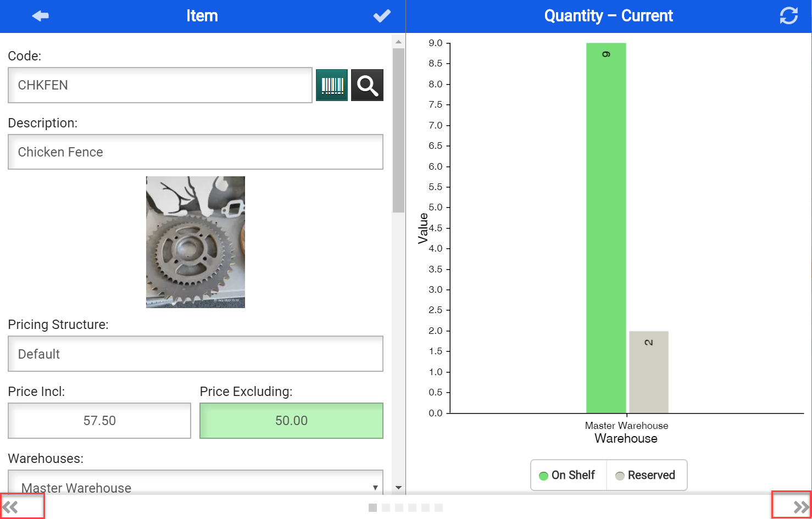The height and width of the screenshot is (519, 812).
Task: Refresh the Quantity – Current chart
Action: tap(789, 16)
